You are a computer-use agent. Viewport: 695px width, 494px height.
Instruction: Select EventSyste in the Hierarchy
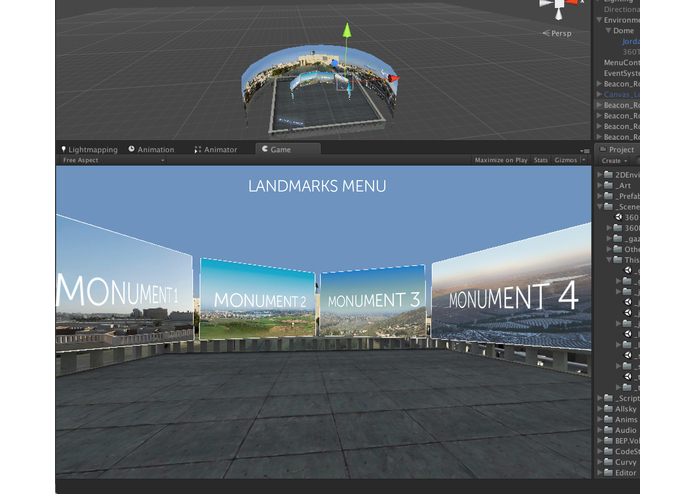point(621,73)
